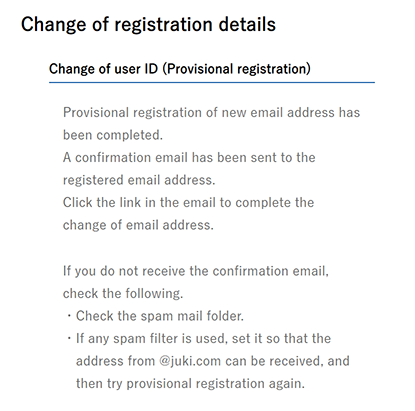Click the blue divider line under the subheading
This screenshot has width=415, height=411.
click(x=212, y=82)
